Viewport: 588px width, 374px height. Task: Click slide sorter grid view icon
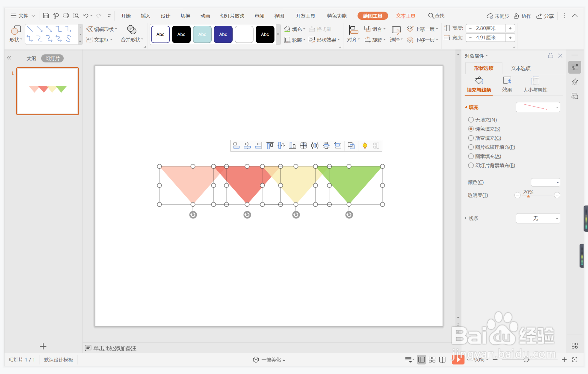[432, 360]
